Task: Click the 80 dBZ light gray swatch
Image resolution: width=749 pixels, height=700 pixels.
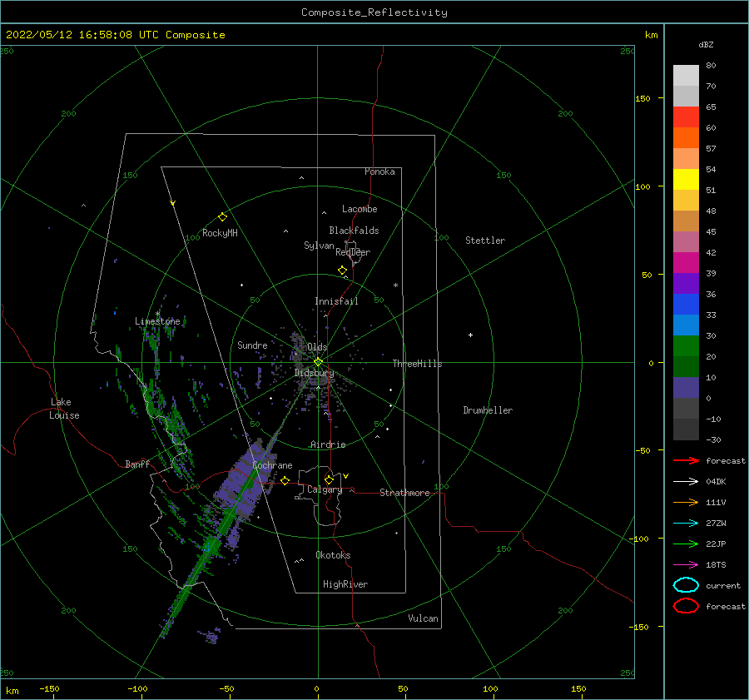Action: point(686,75)
